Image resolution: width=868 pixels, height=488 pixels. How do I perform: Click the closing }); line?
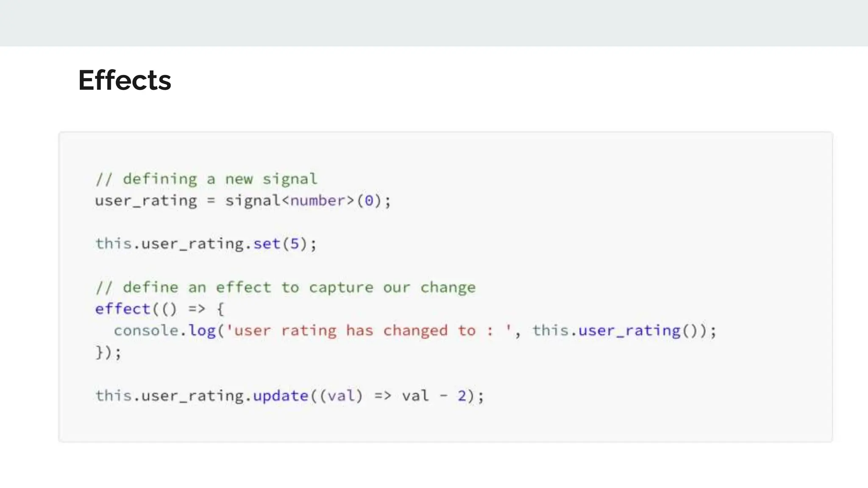(x=108, y=352)
